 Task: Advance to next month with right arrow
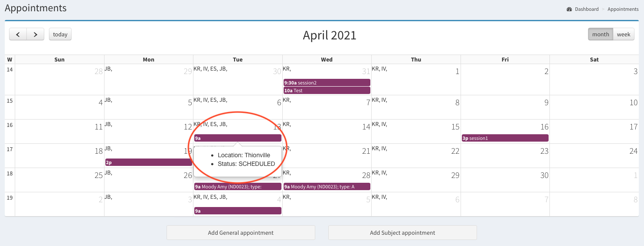pyautogui.click(x=36, y=35)
